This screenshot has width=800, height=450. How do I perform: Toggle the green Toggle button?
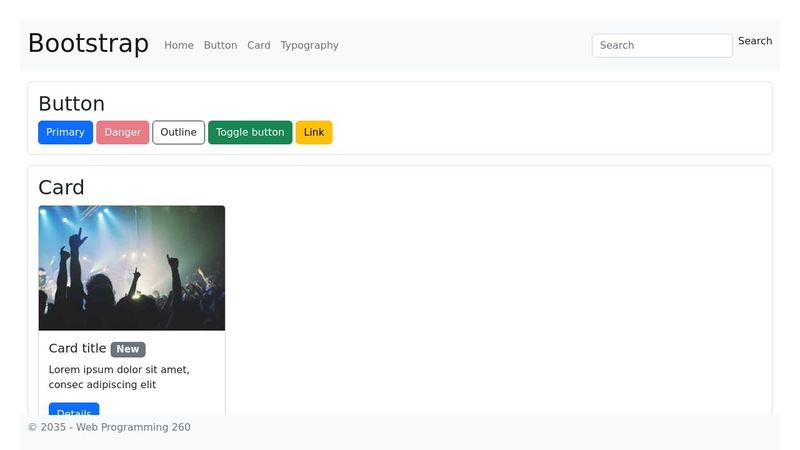(250, 132)
